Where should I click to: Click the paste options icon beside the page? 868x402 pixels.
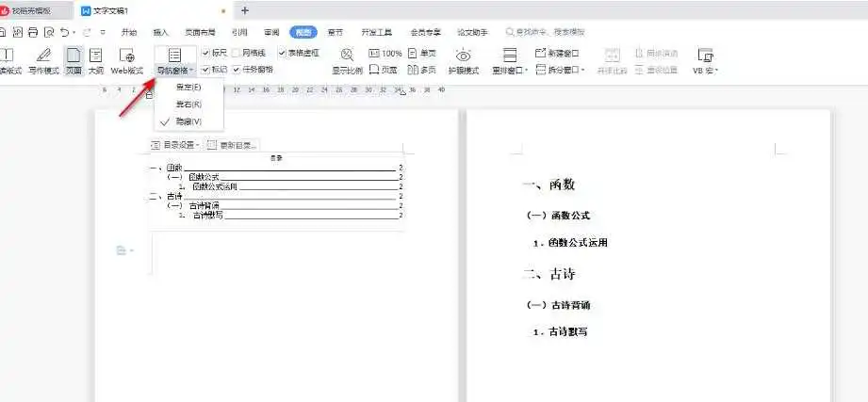coord(122,251)
